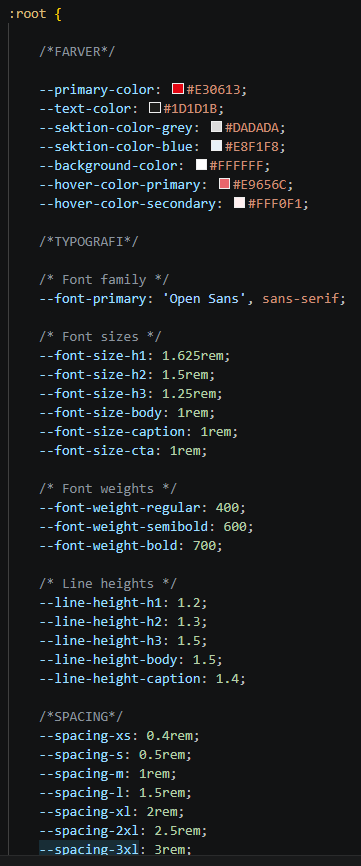Click the 700 bold weight value
This screenshot has width=361, height=866.
204,546
